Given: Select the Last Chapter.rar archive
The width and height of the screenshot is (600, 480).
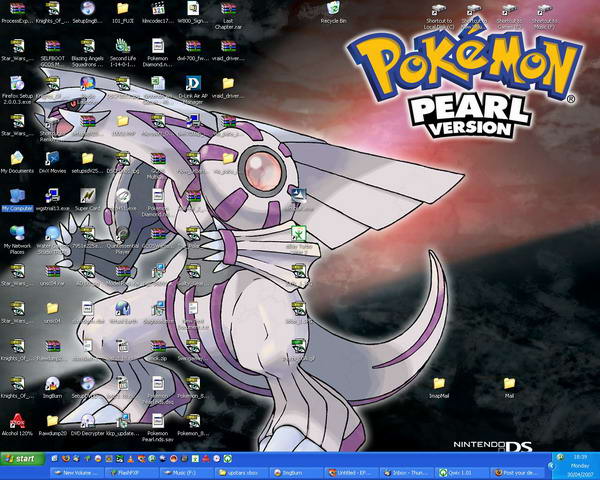Looking at the screenshot, I should pos(228,15).
